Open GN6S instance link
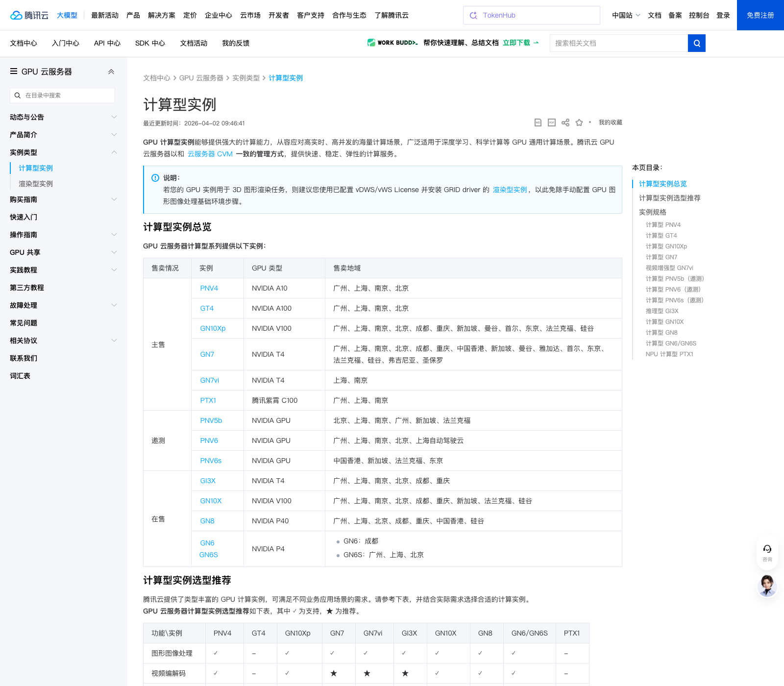784x686 pixels. point(209,555)
